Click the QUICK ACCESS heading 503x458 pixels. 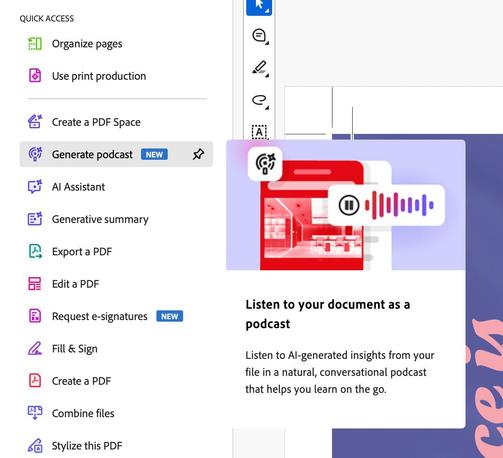[x=47, y=18]
